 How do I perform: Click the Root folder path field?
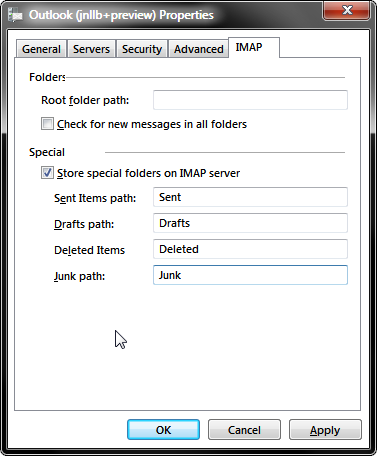(250, 100)
